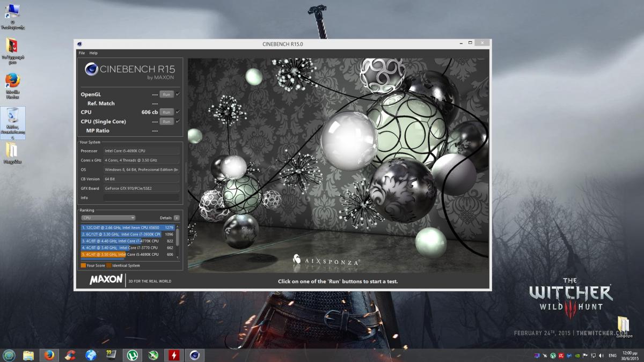Select ranking row Intel Xeon CPU X5650

(128, 227)
